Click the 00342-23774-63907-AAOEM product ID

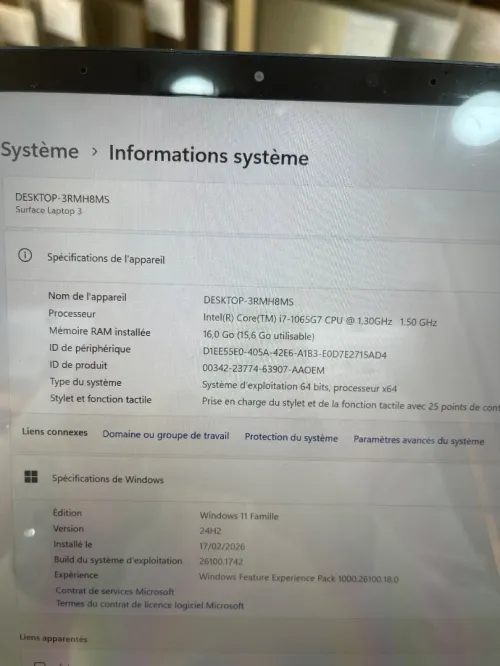(263, 369)
